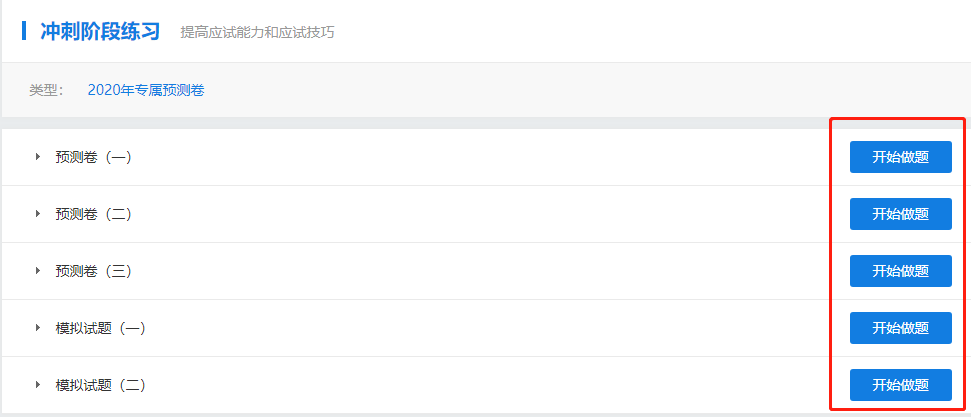Expand the 模拟试题（一） arrow
Screen dimensions: 971x417
point(38,328)
